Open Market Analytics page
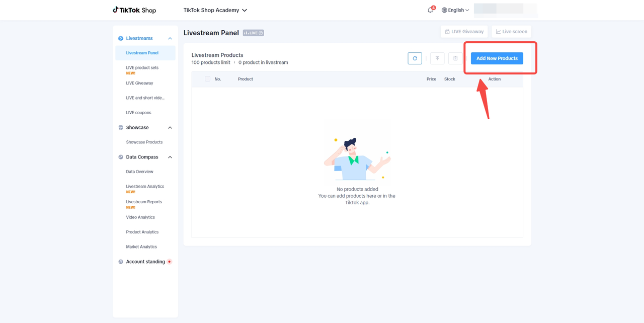 (x=141, y=247)
